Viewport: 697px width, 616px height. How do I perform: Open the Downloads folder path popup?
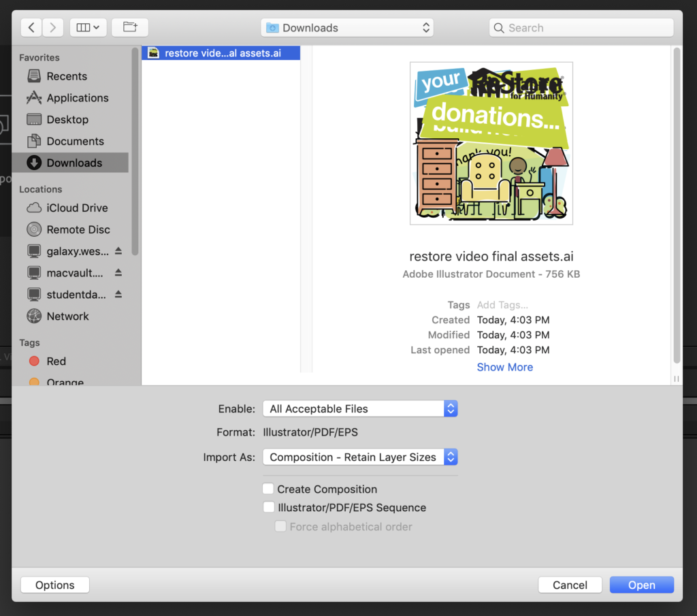click(348, 28)
